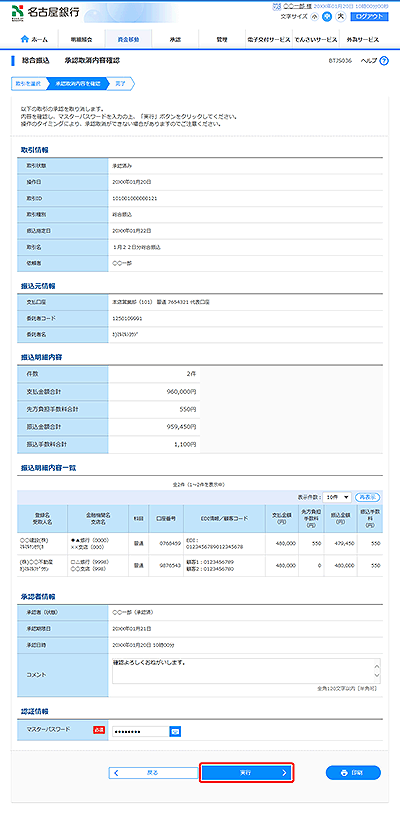Viewport: 400px width, 818px height.
Task: Click the comment box scroll-down arrow
Action: (x=377, y=679)
